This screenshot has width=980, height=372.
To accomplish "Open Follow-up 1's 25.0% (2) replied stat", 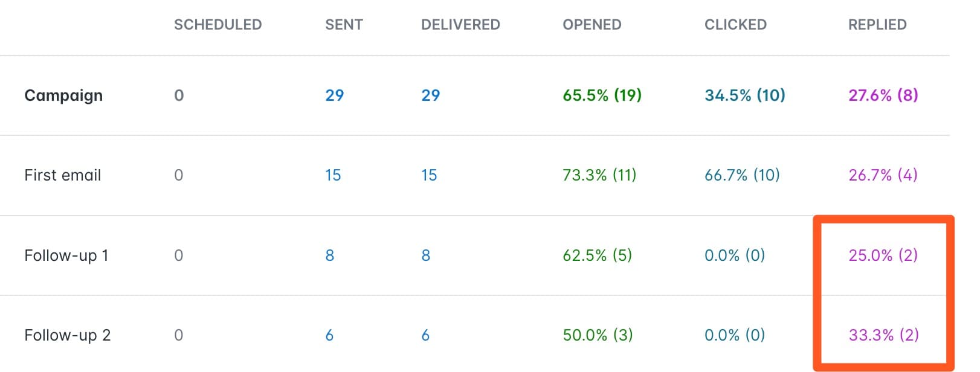I will [883, 255].
